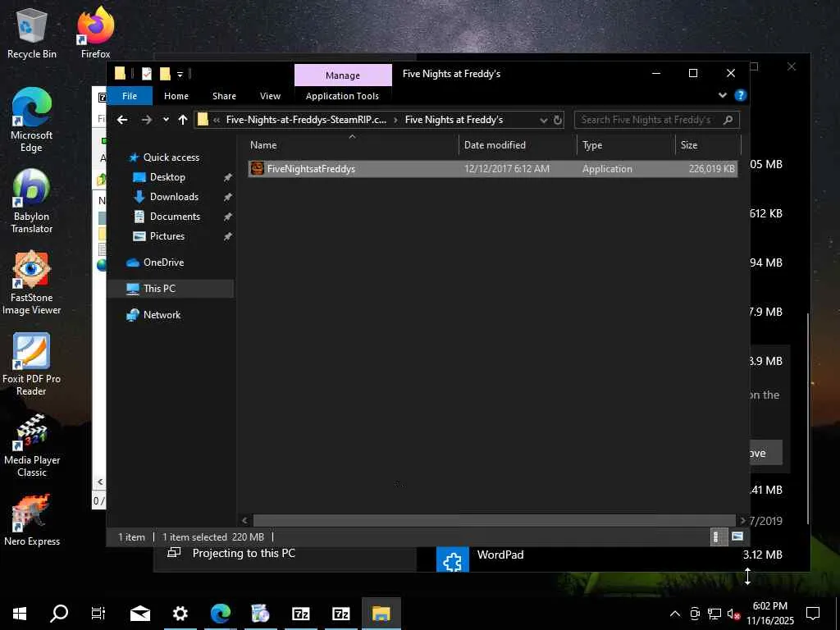Open the Recycle Bin desktop icon
The height and width of the screenshot is (630, 840).
click(32, 33)
